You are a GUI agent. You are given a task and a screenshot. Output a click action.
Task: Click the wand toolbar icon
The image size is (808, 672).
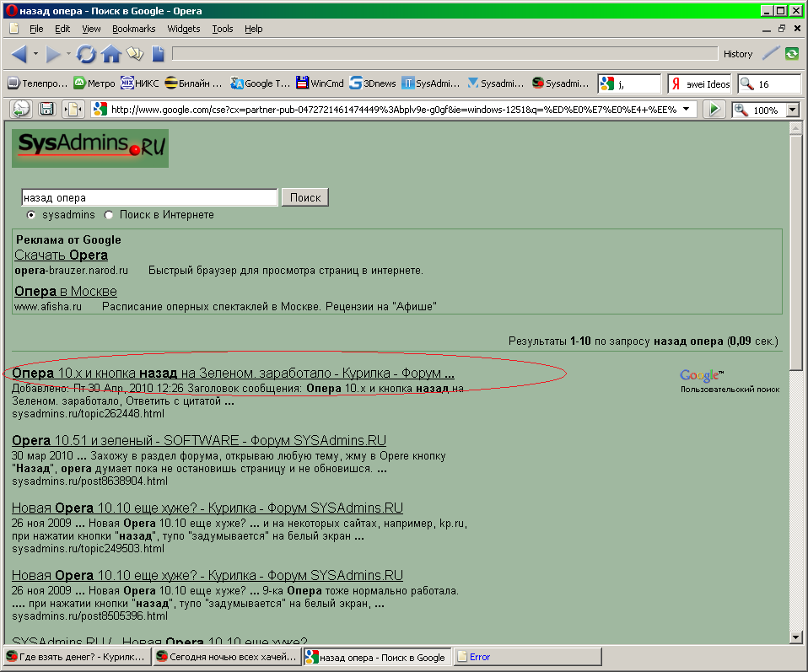click(x=135, y=54)
